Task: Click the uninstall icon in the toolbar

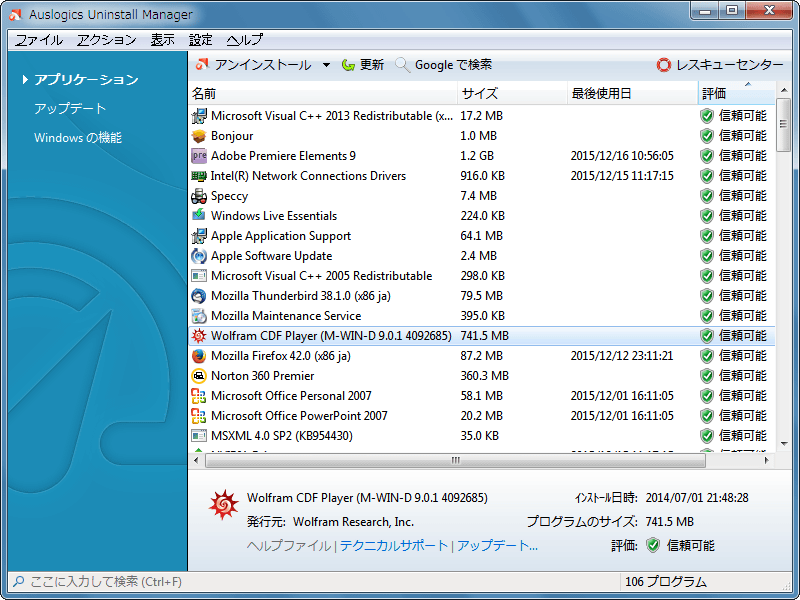Action: [x=203, y=65]
